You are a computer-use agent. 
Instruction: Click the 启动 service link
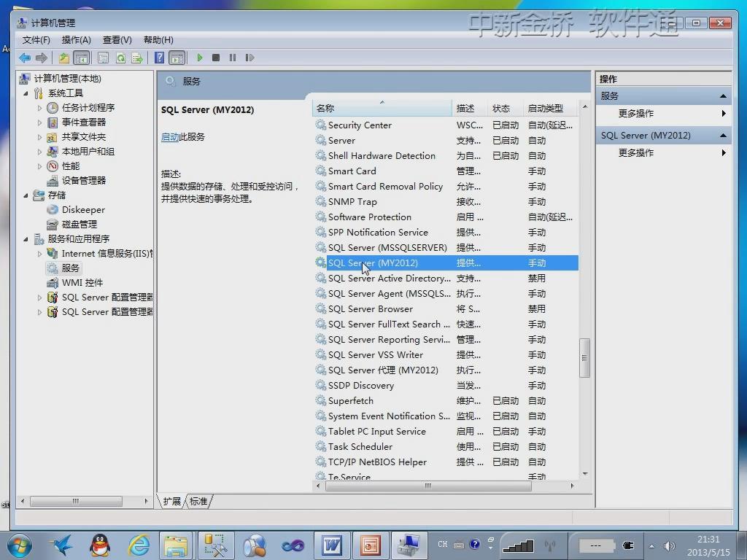pyautogui.click(x=169, y=137)
